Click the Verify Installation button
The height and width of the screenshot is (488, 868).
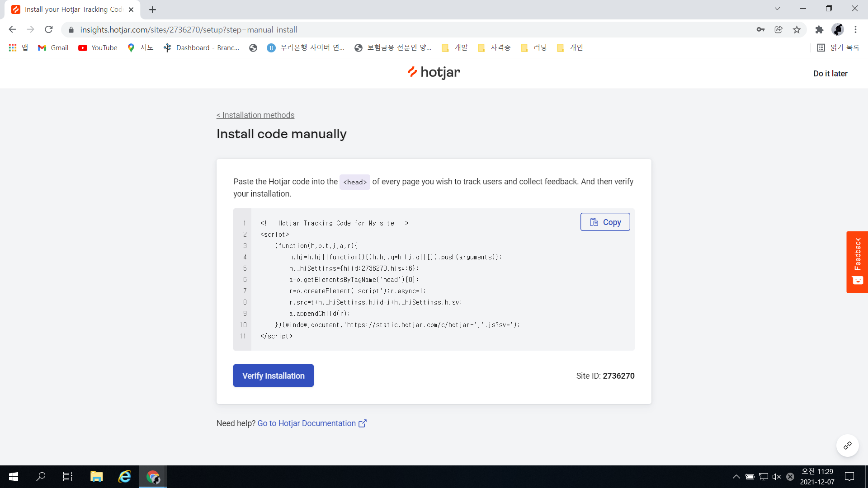[273, 375]
